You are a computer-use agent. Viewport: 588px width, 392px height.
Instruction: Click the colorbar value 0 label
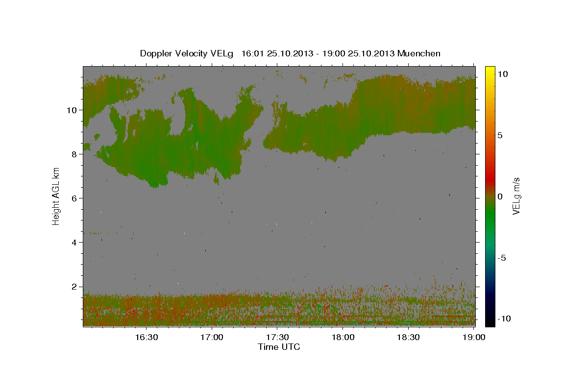[x=501, y=196]
